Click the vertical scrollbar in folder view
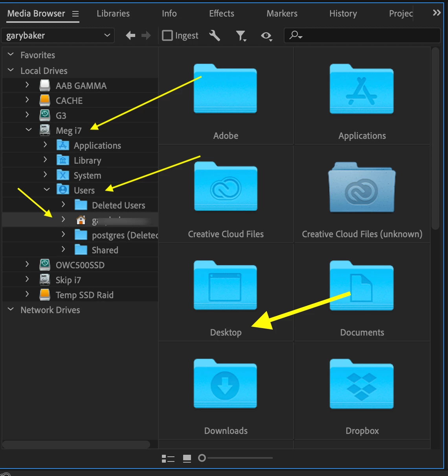This screenshot has height=476, width=448. [x=435, y=138]
